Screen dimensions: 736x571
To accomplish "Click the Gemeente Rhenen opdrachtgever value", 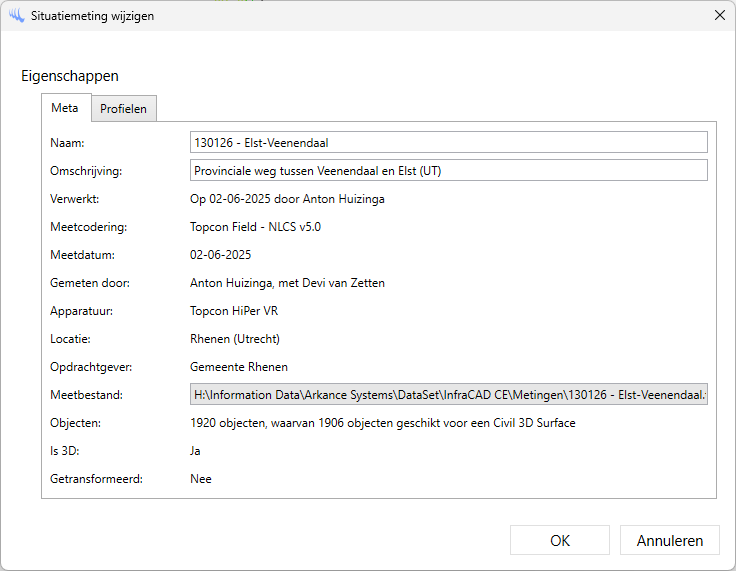I will tap(238, 367).
